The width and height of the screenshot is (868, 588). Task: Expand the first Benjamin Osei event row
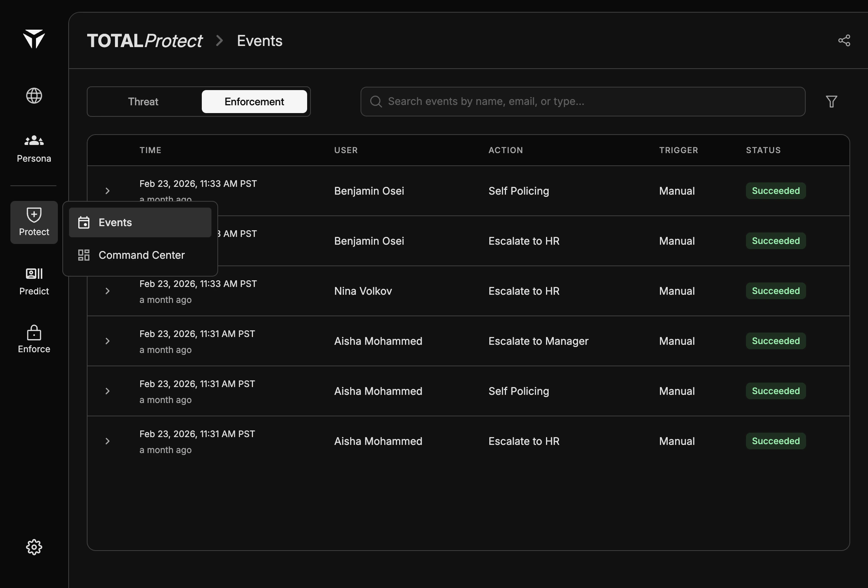pyautogui.click(x=108, y=191)
